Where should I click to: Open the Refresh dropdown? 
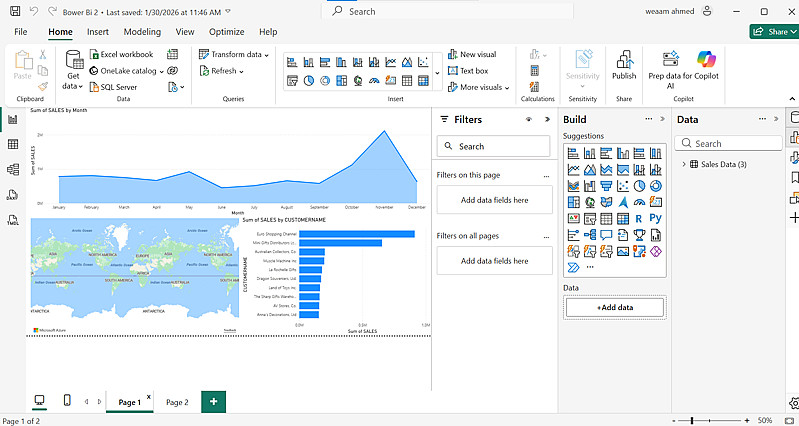(x=221, y=71)
